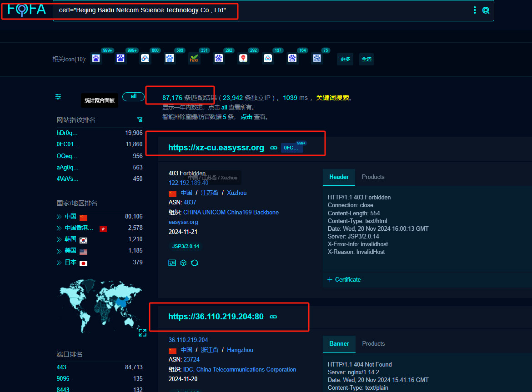This screenshot has width=532, height=392.
Task: Select the hao123 icon with 331 badge
Action: (x=195, y=59)
